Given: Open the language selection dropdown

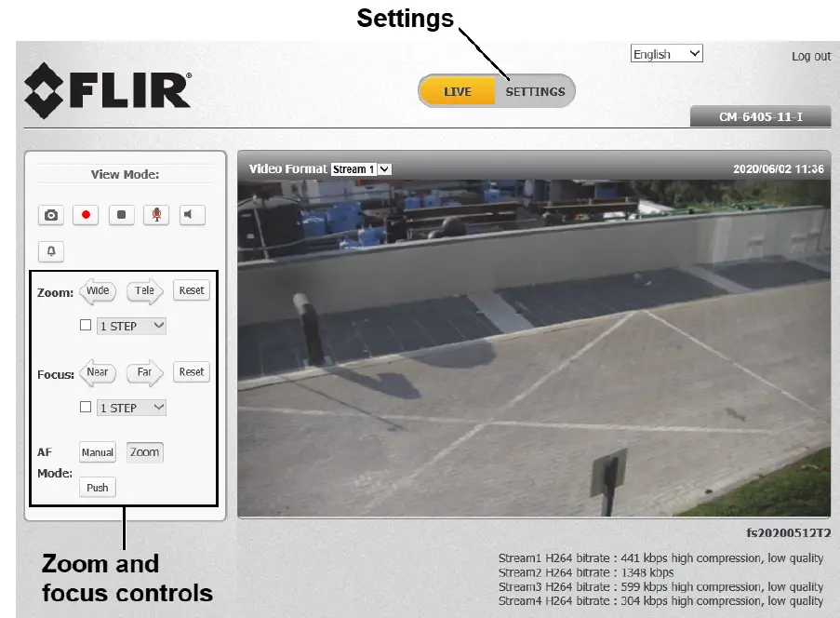Looking at the screenshot, I should click(666, 53).
